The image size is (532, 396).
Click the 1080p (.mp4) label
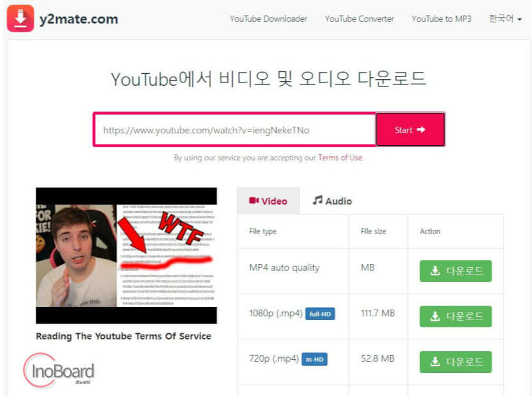[276, 313]
